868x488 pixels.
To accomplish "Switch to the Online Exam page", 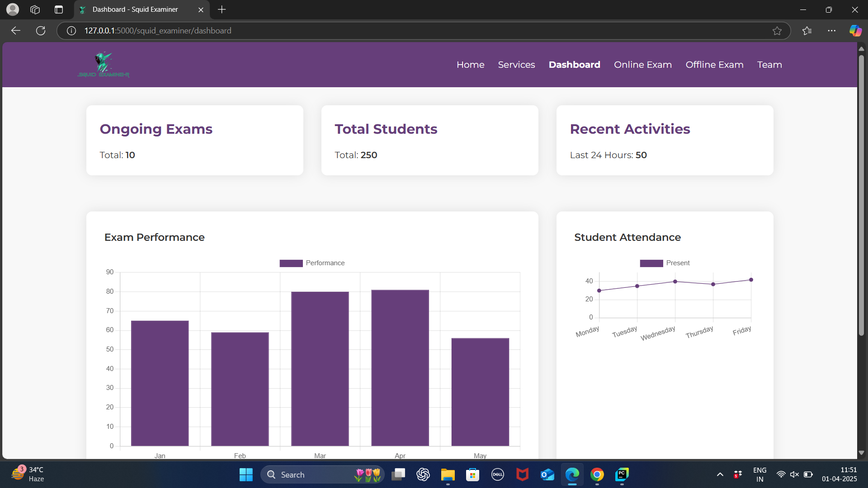I will click(643, 65).
